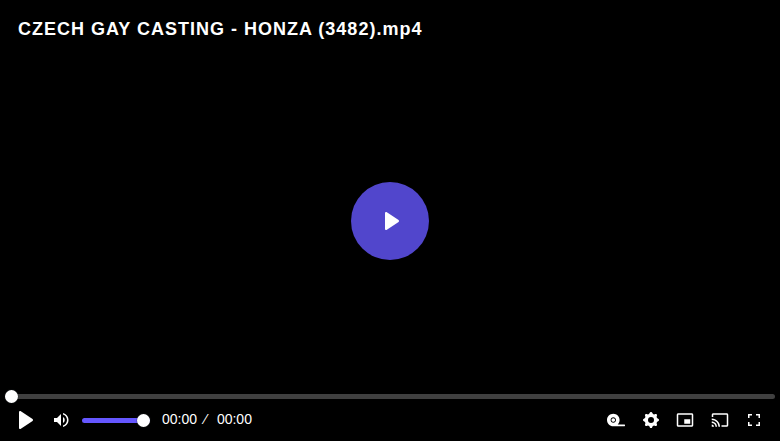Click the white triangle inside the purple circle

tap(391, 221)
